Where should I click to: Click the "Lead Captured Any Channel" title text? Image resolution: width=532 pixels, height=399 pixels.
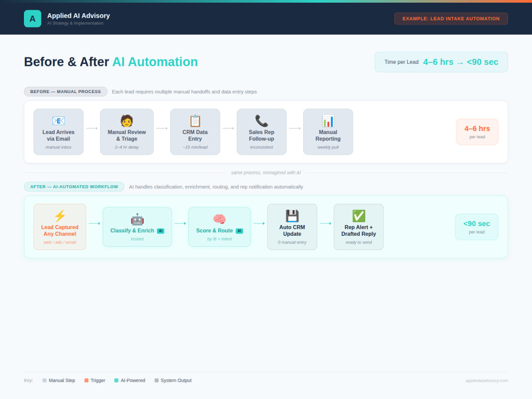pos(60,230)
